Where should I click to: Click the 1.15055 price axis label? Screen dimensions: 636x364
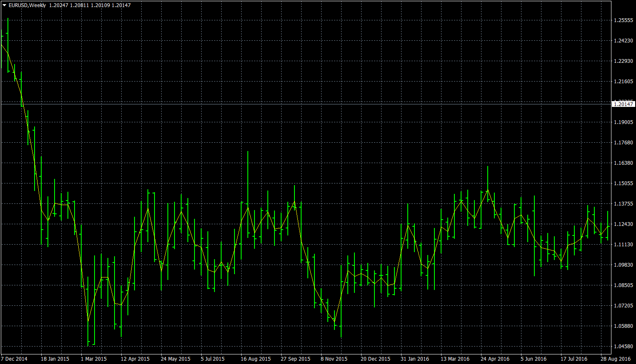pos(624,183)
